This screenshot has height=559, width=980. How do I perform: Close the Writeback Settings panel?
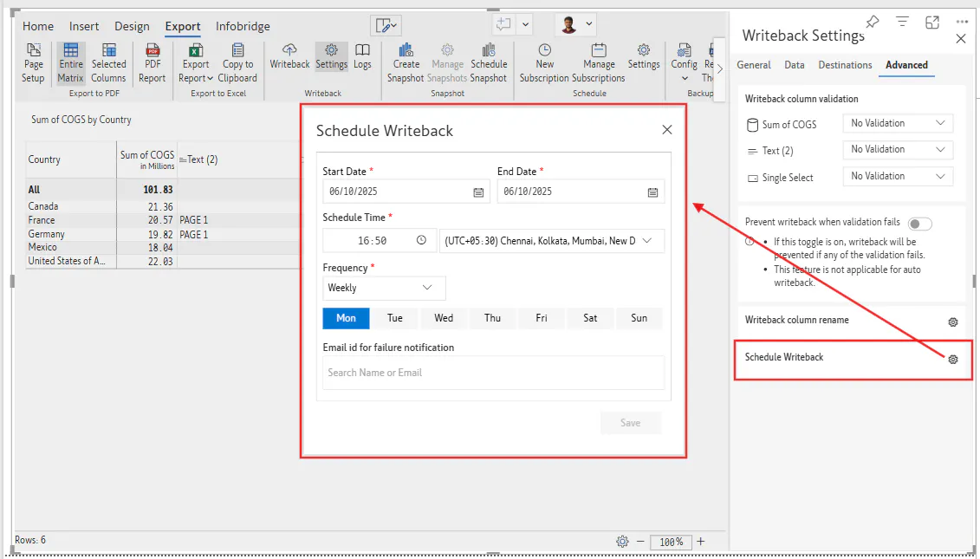961,39
